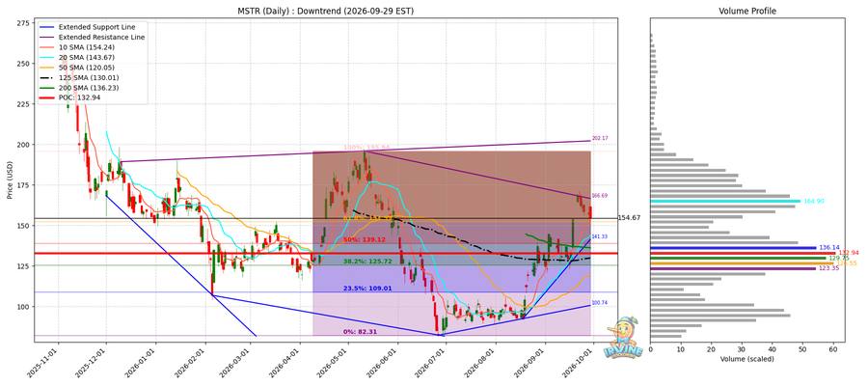
Task: Click the y-axis price tick '200'
Action: tap(24, 145)
